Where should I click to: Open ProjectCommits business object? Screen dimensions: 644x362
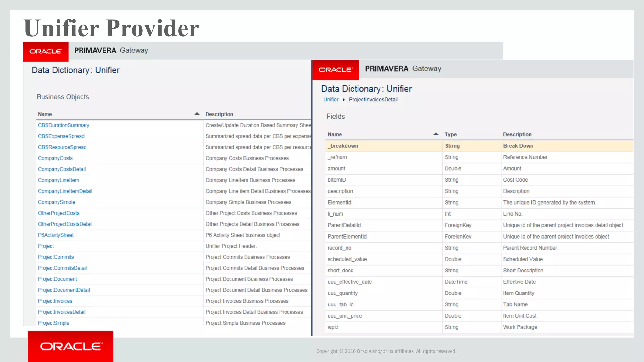point(56,257)
